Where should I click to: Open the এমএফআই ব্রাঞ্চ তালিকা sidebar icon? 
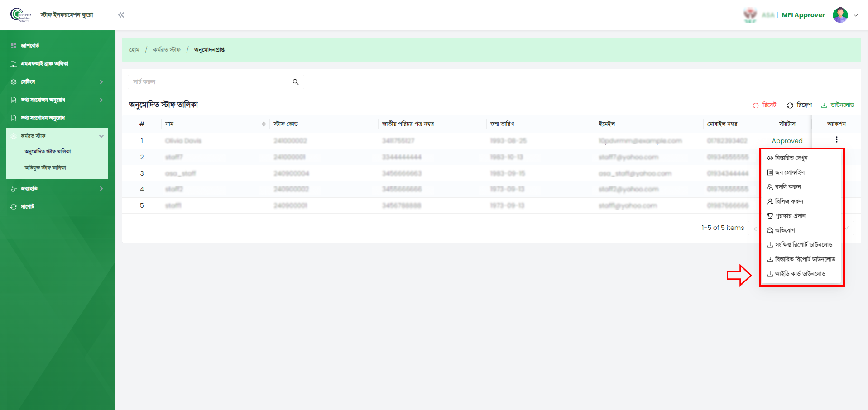point(14,64)
